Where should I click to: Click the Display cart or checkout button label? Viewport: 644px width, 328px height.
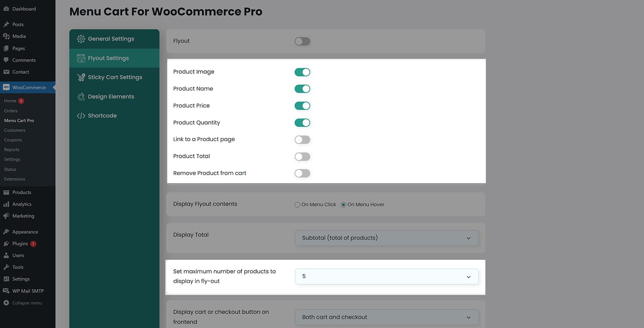[221, 317]
